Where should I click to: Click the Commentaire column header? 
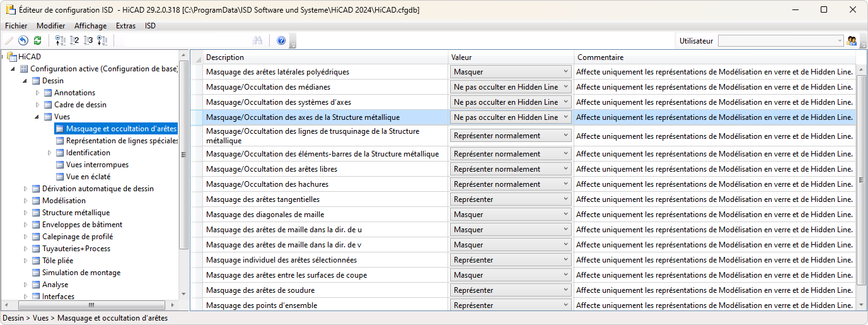(x=715, y=57)
